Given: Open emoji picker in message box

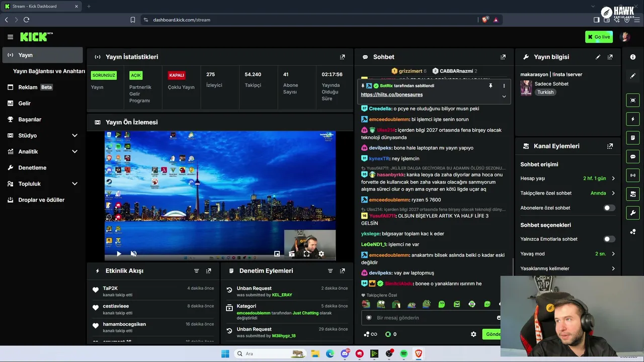Looking at the screenshot, I should tap(498, 318).
